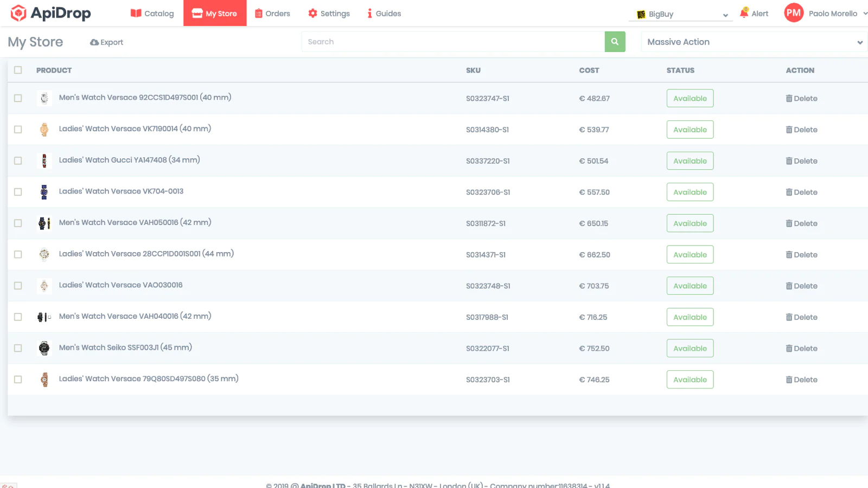The image size is (868, 488).
Task: Click Available status for SKU S0323703-S1
Action: pyautogui.click(x=690, y=380)
